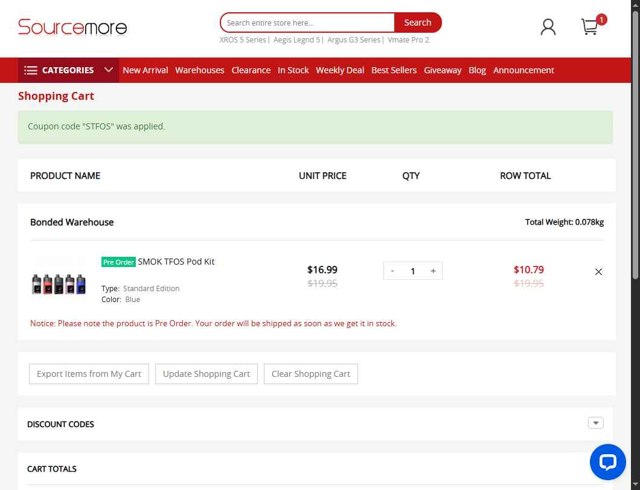Image resolution: width=640 pixels, height=490 pixels.
Task: Remove SMOK TFOS Pod Kit from cart
Action: pyautogui.click(x=598, y=272)
